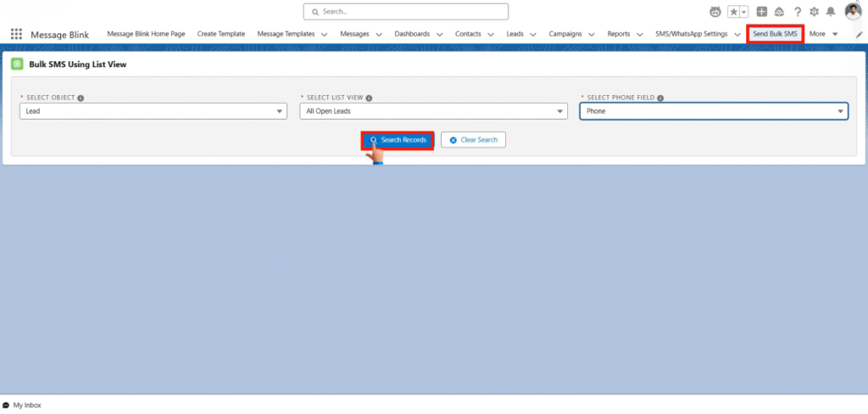Click the Astro mascot icon in header
The width and height of the screenshot is (868, 414).
715,12
